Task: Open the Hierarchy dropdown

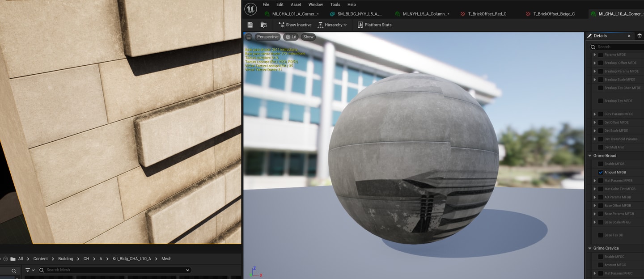Action: click(x=332, y=25)
